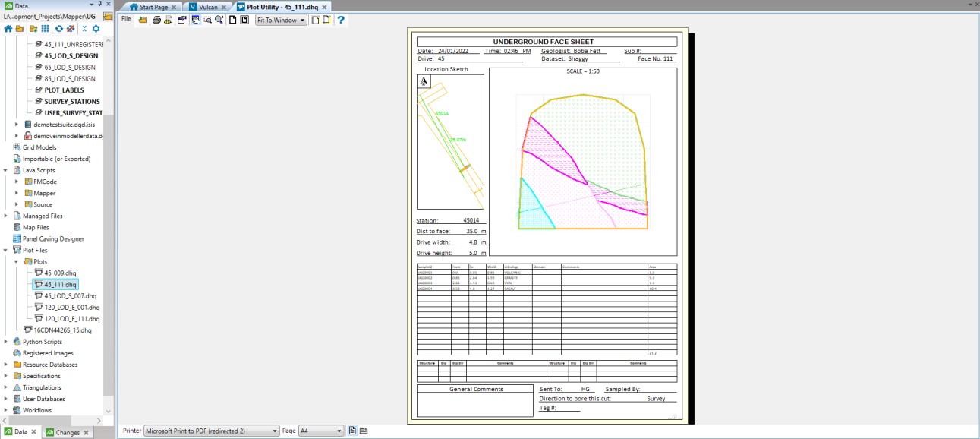Switch to landscape page orientation
The width and height of the screenshot is (980, 439).
(364, 431)
